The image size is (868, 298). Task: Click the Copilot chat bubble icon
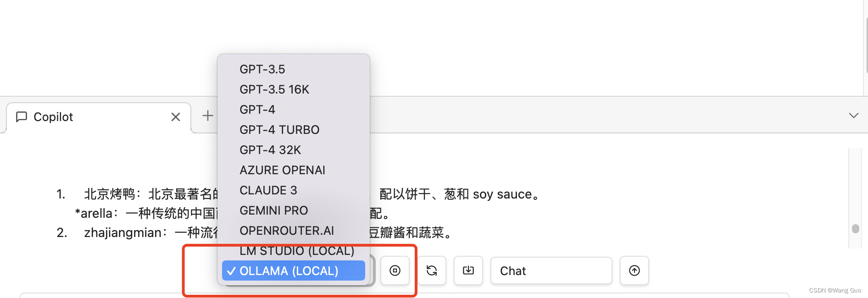(x=22, y=117)
